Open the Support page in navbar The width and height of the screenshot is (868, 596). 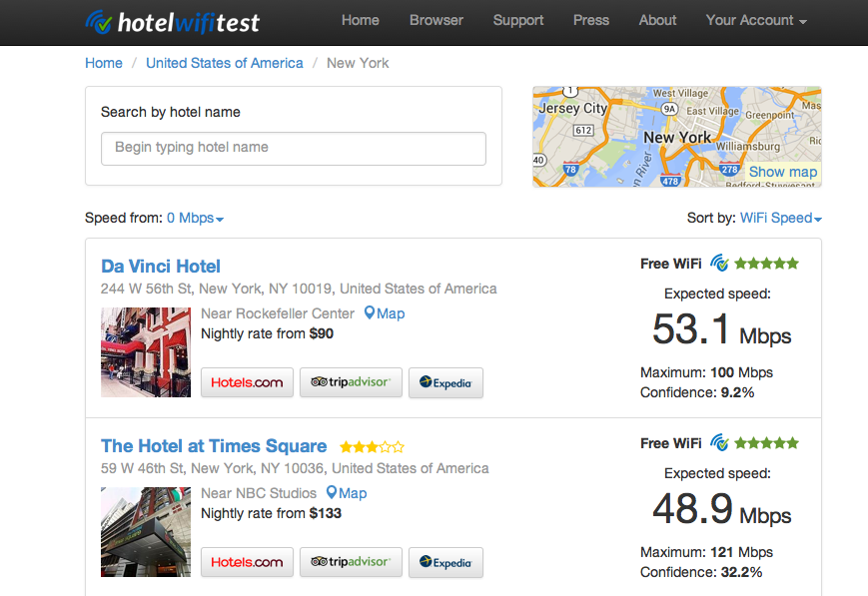[518, 20]
